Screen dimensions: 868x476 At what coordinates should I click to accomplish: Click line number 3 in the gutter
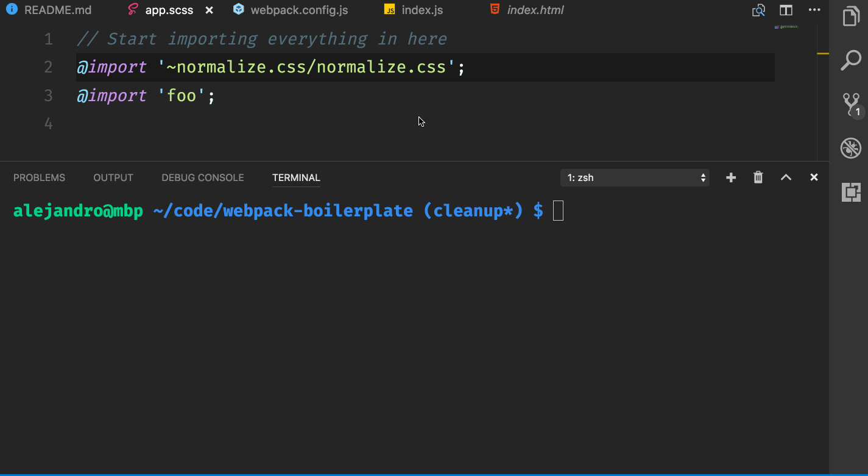pyautogui.click(x=49, y=96)
